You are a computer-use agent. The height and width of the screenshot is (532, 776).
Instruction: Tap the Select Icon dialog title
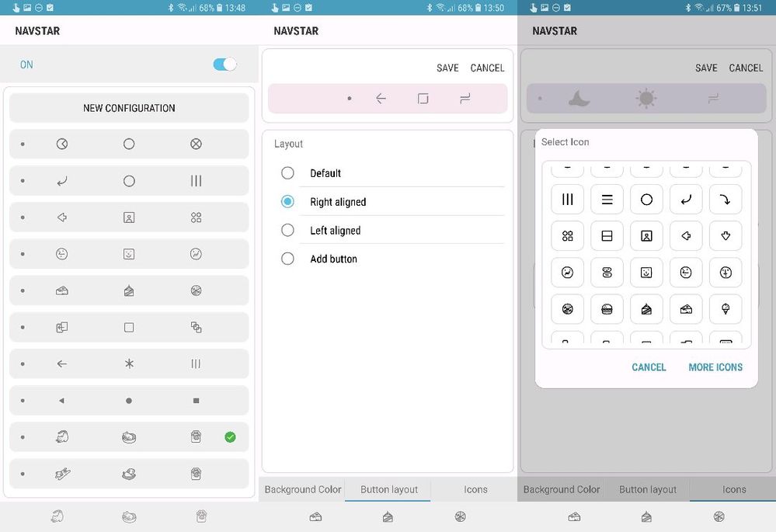coord(565,142)
